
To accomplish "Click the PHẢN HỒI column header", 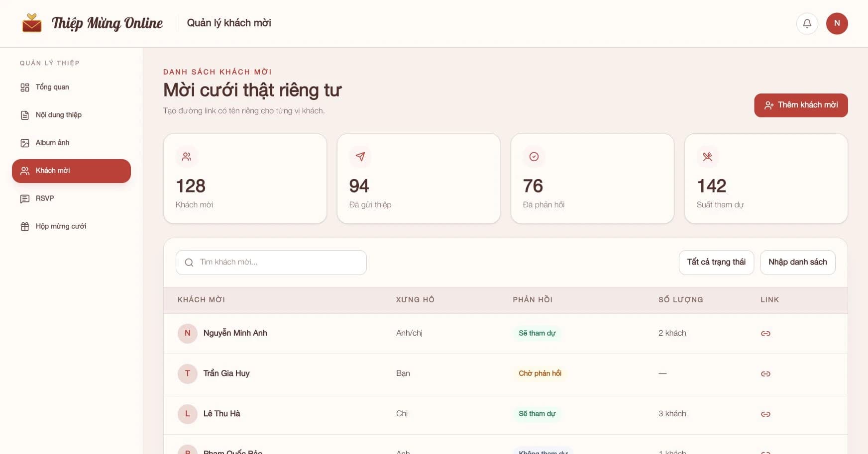I will pyautogui.click(x=533, y=300).
